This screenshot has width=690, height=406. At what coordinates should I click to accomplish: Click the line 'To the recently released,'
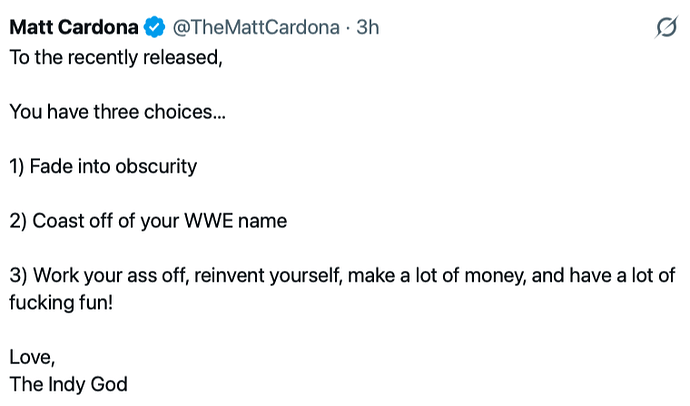(x=116, y=58)
